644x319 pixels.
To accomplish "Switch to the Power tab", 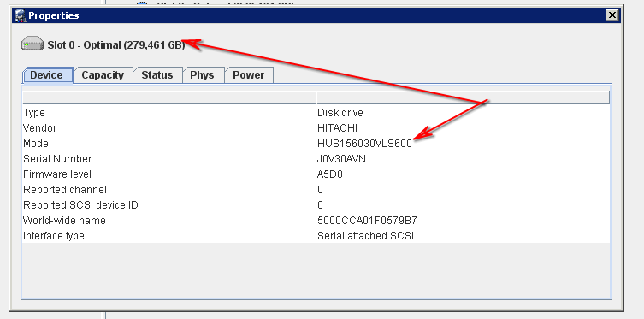I will click(248, 75).
